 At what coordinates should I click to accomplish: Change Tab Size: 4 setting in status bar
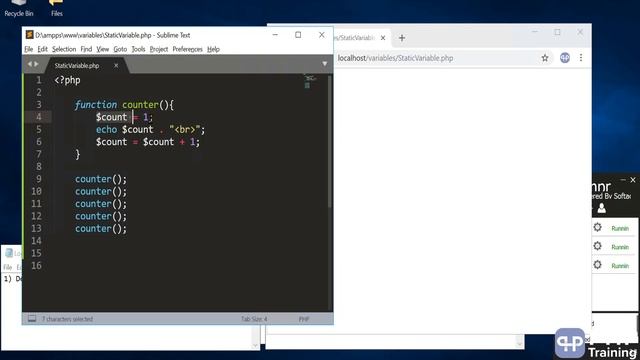point(254,319)
